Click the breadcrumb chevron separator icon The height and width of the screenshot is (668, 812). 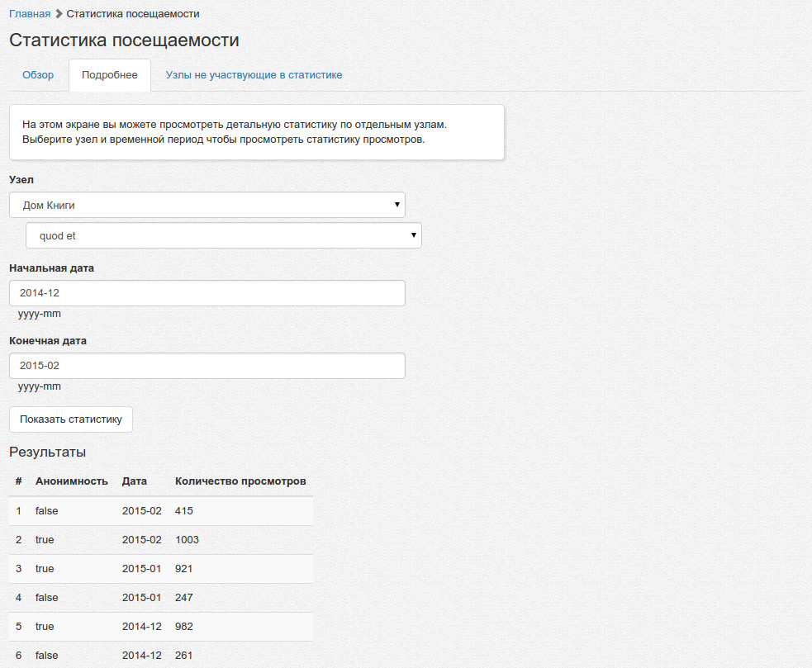[x=59, y=14]
